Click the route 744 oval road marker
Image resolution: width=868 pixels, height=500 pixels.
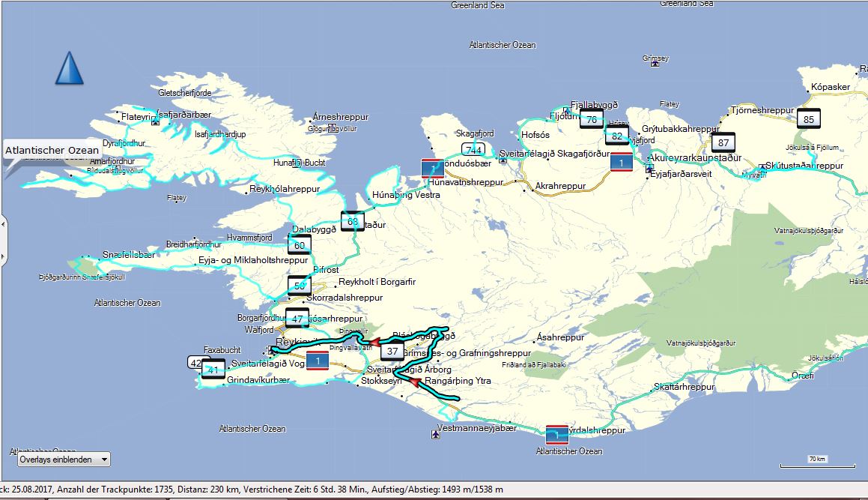(x=473, y=149)
